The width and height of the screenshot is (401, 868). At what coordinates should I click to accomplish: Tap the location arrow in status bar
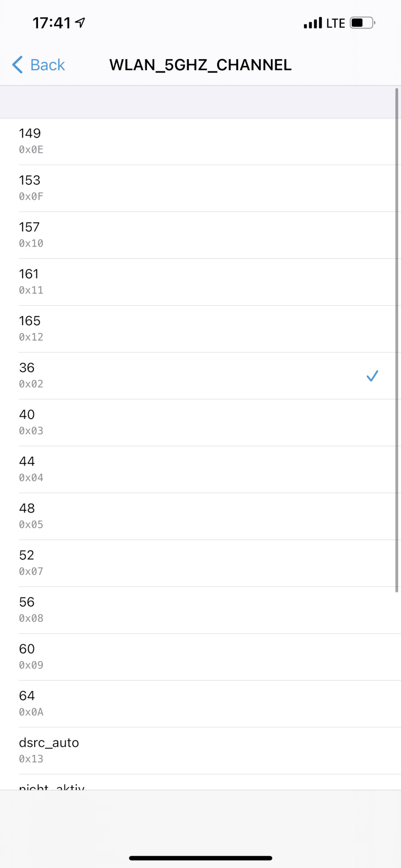pos(80,23)
